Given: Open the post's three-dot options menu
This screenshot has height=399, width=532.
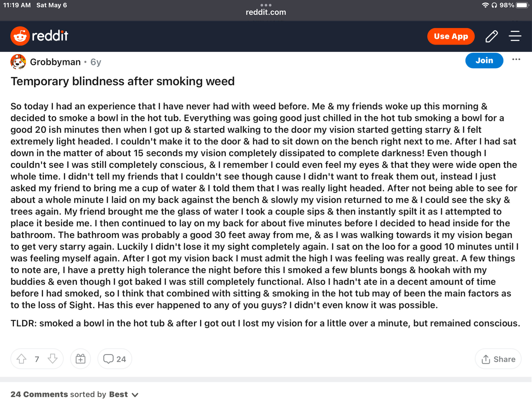Looking at the screenshot, I should [x=516, y=59].
